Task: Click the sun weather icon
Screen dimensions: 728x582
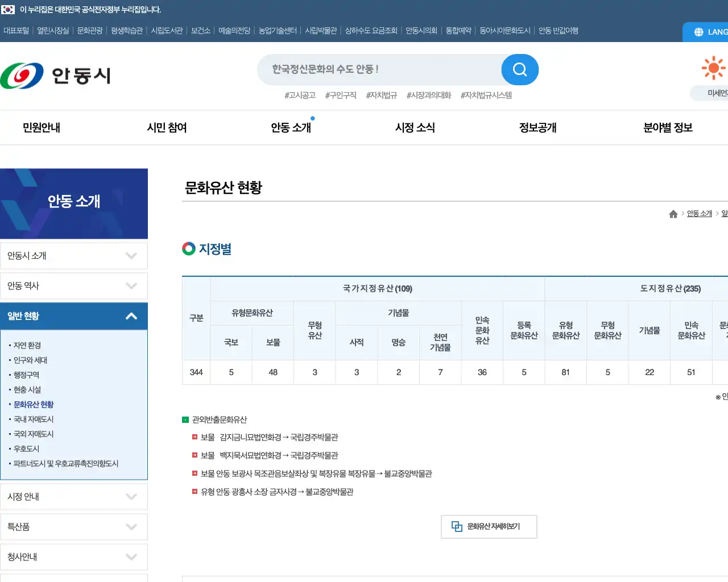Action: 713,68
